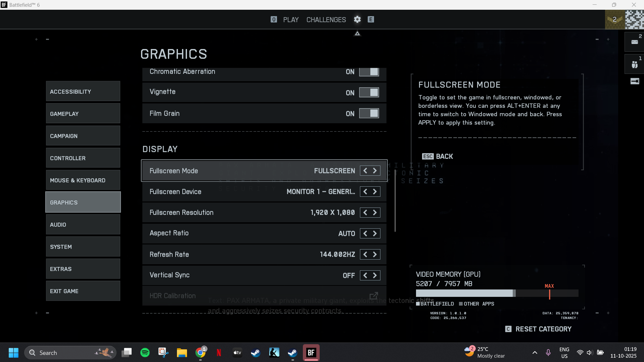The height and width of the screenshot is (362, 644).
Task: Cycle Refresh Rate to next value
Action: click(375, 255)
